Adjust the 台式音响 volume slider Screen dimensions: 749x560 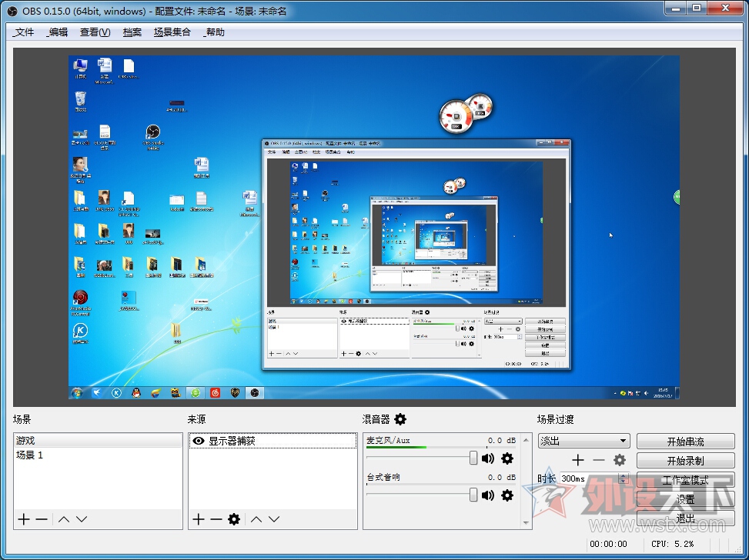473,495
